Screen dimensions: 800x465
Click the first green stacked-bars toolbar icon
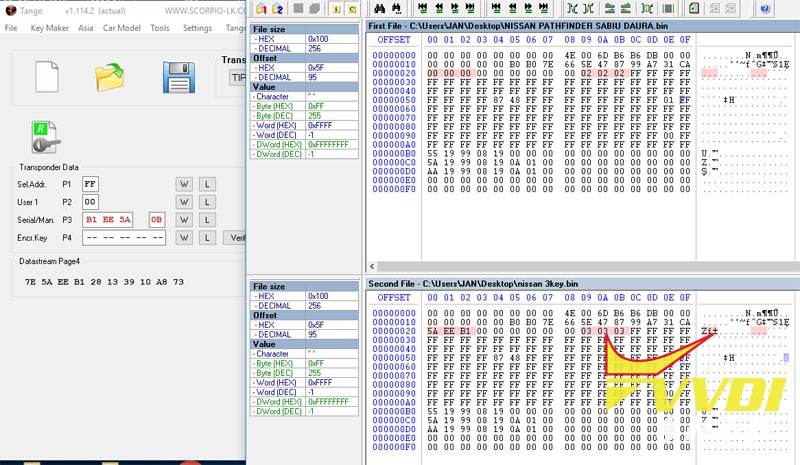pyautogui.click(x=609, y=8)
